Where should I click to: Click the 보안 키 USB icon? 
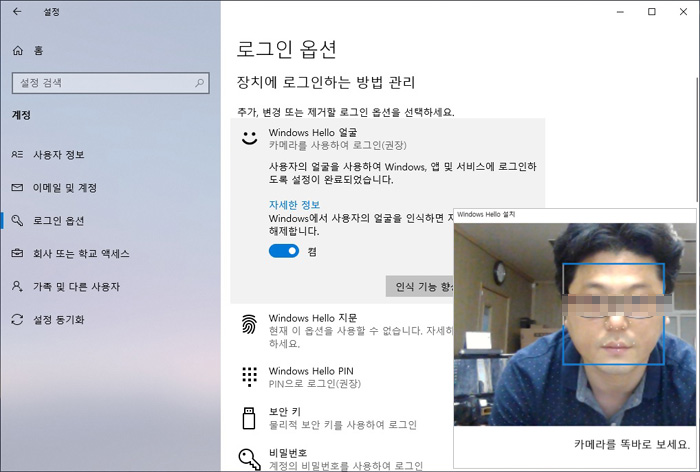click(249, 418)
